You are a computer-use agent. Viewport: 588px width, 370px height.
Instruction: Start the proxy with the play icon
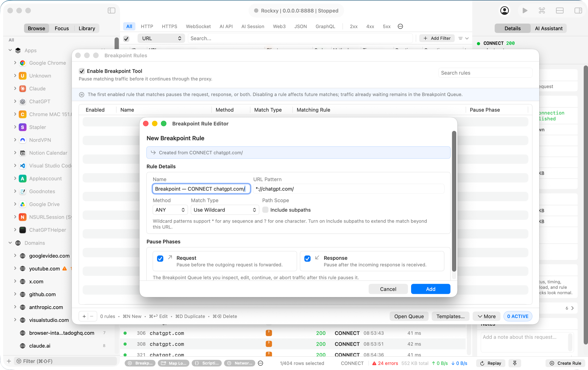click(x=525, y=11)
